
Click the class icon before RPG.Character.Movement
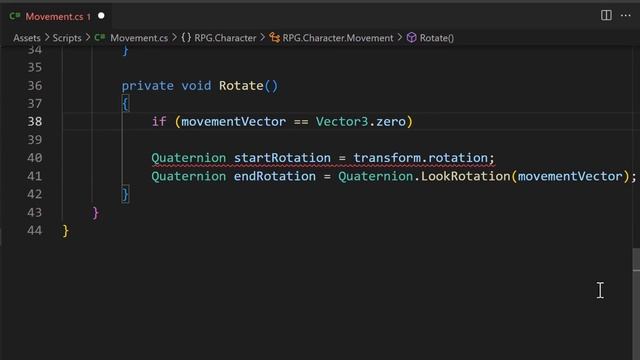click(x=275, y=38)
